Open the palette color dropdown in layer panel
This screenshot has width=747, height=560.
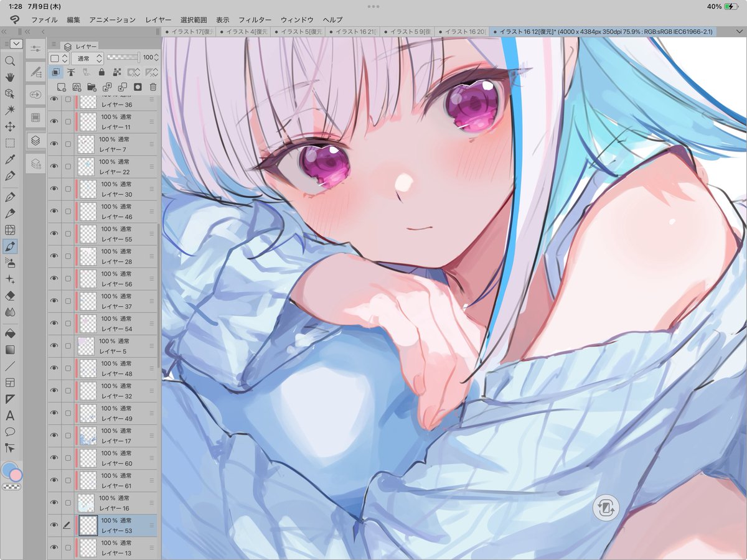click(x=59, y=58)
